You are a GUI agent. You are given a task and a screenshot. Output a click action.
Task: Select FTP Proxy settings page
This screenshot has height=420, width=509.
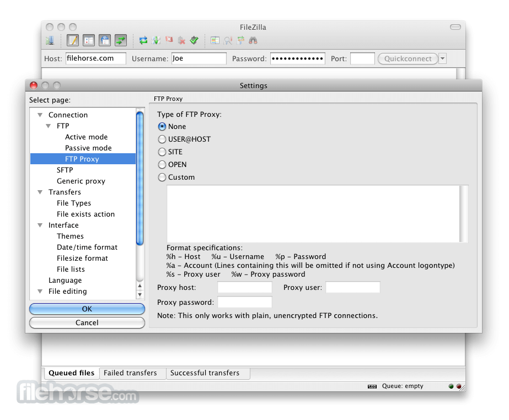83,159
